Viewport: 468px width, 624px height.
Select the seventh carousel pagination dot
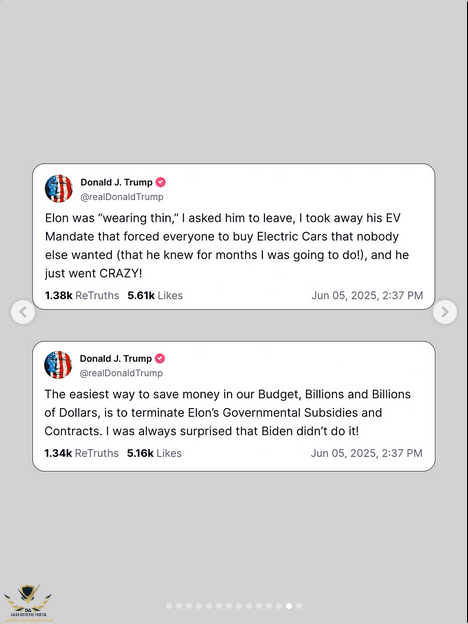tap(229, 606)
